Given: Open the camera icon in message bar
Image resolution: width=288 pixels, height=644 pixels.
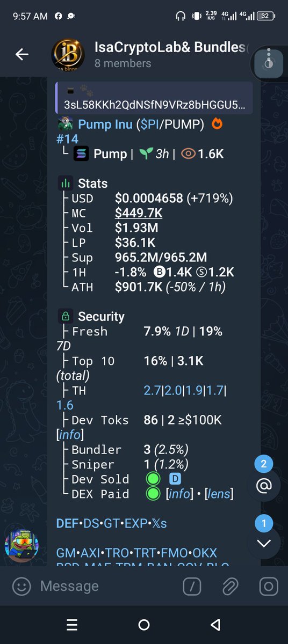Looking at the screenshot, I should 268,586.
